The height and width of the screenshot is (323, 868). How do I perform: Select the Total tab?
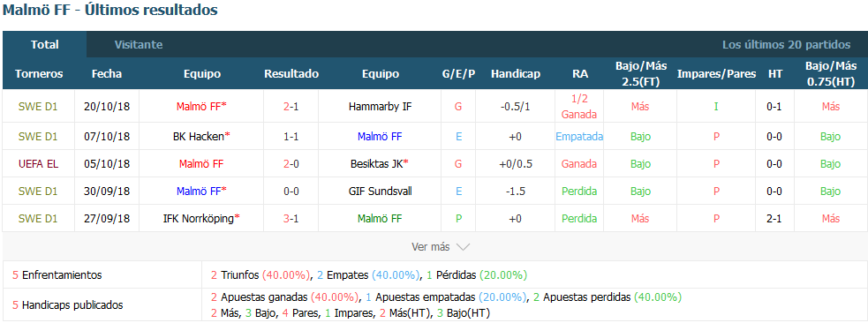click(45, 45)
